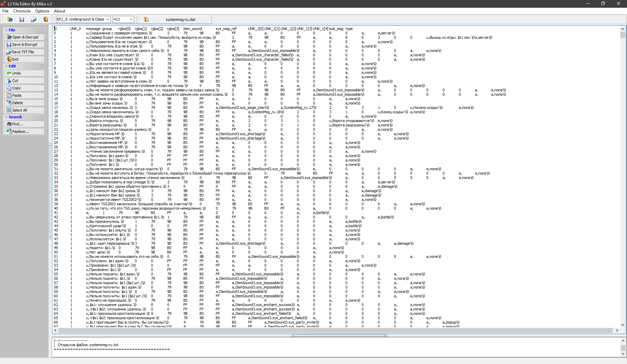Image resolution: width=627 pixels, height=364 pixels.
Task: Open the 413 protocol dropdown
Action: (x=131, y=20)
